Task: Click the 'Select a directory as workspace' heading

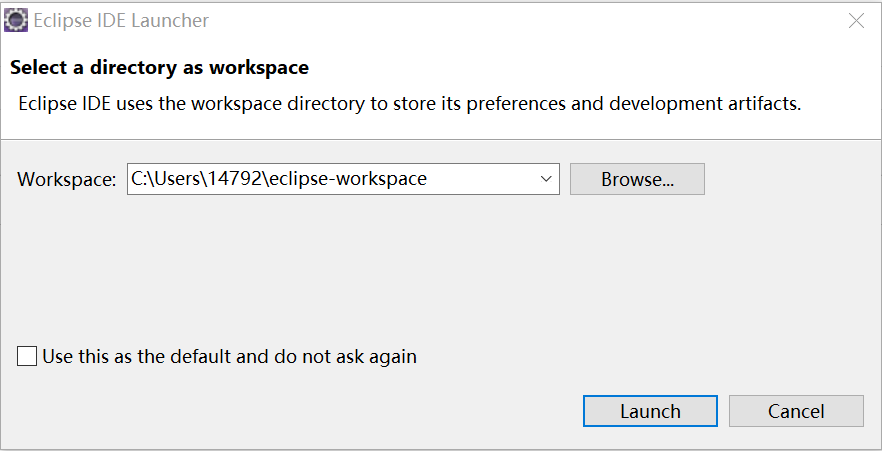Action: (159, 68)
